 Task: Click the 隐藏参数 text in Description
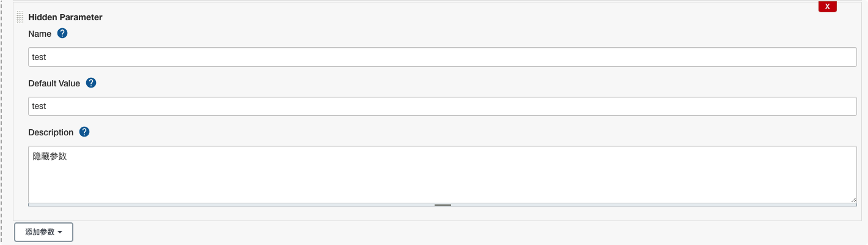pyautogui.click(x=50, y=157)
